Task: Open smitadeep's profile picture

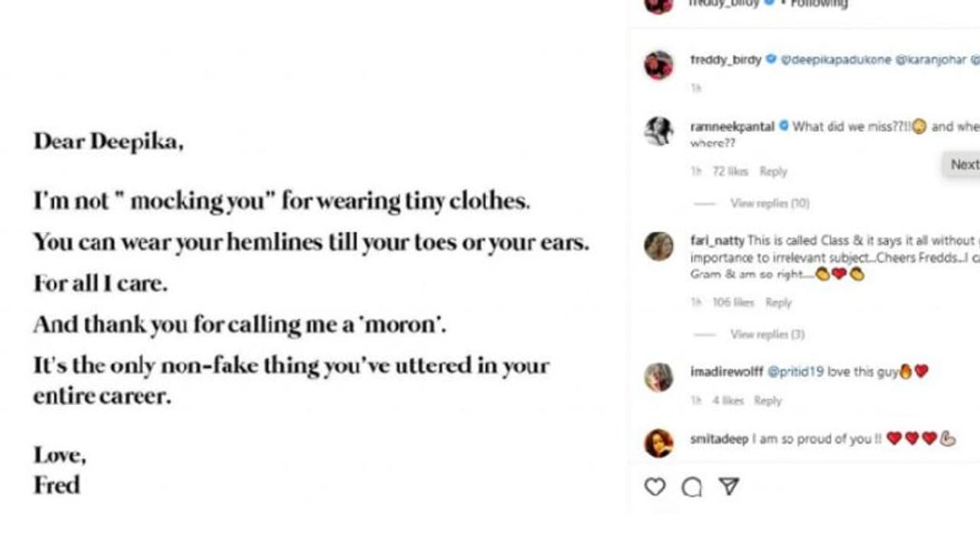Action: point(658,444)
